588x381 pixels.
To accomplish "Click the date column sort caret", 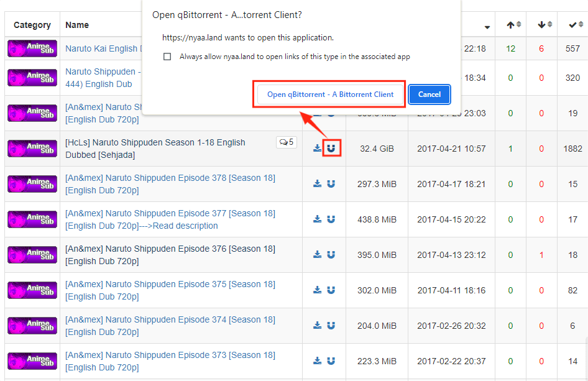I will click(x=487, y=27).
